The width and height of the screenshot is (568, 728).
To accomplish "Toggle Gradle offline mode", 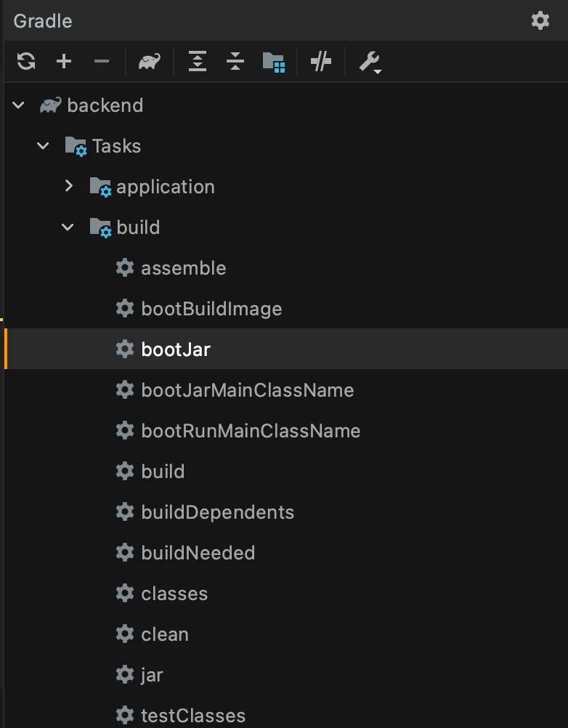I will tap(321, 62).
